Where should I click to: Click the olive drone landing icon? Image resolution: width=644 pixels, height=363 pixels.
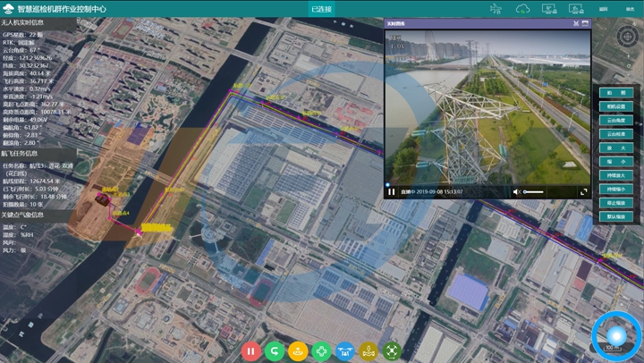point(369,351)
